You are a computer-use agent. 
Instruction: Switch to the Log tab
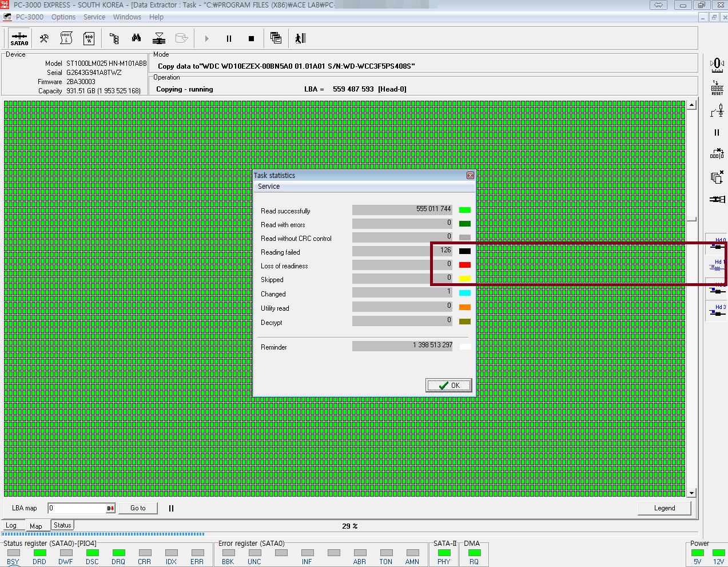click(x=11, y=525)
